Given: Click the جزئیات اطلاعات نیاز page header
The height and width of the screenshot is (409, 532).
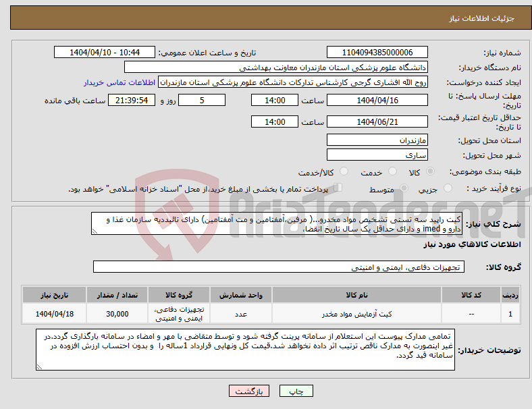Looking at the screenshot, I should click(x=481, y=18).
